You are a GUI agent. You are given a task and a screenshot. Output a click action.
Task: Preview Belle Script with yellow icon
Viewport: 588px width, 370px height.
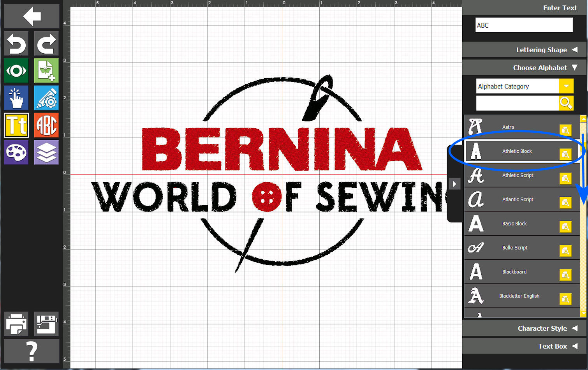(565, 251)
